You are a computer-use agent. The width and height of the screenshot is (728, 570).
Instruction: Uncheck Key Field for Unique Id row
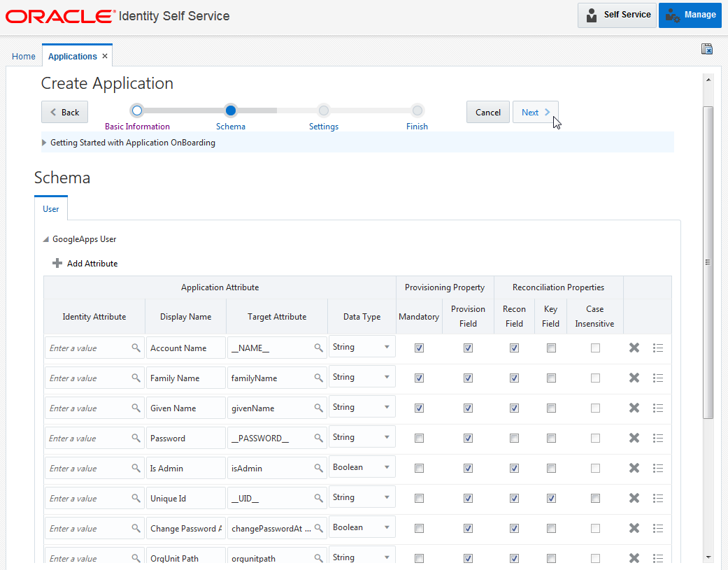pos(551,499)
